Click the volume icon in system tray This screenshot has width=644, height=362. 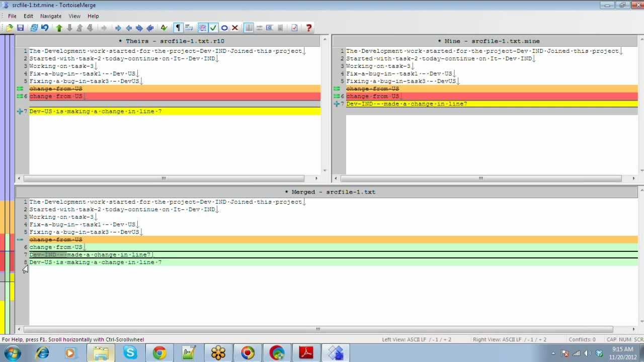[588, 353]
